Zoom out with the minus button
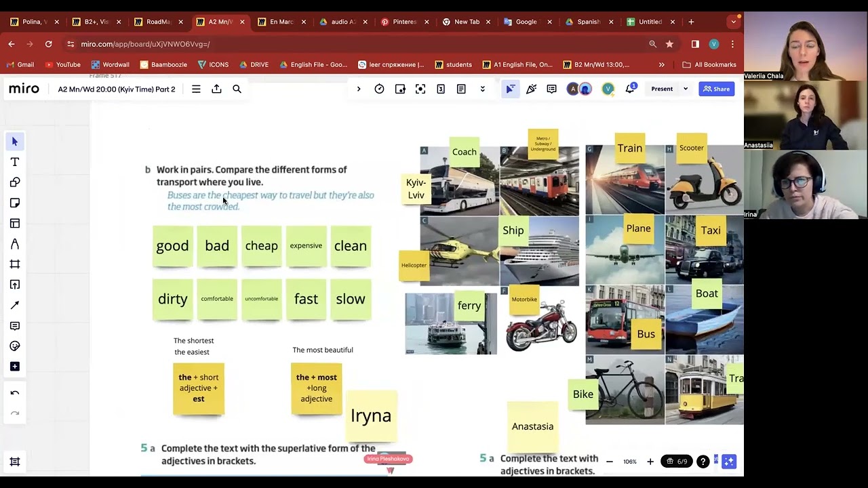Screen dimensions: 868x488 (609, 462)
